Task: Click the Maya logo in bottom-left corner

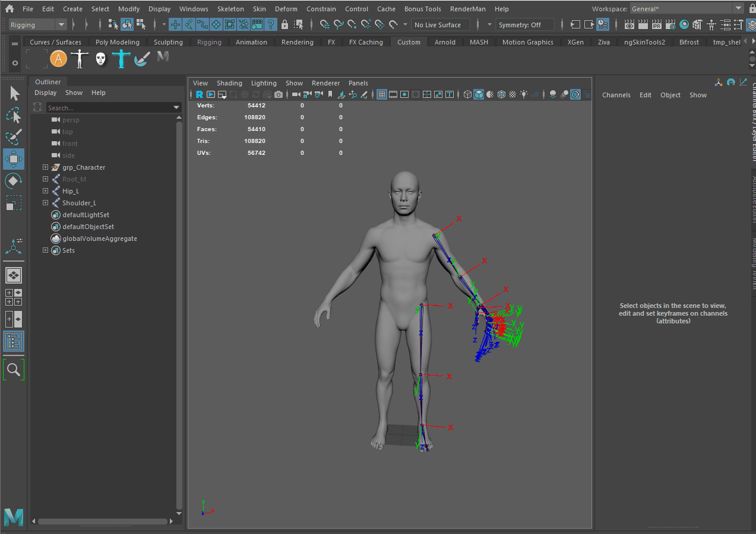Action: coord(13,517)
